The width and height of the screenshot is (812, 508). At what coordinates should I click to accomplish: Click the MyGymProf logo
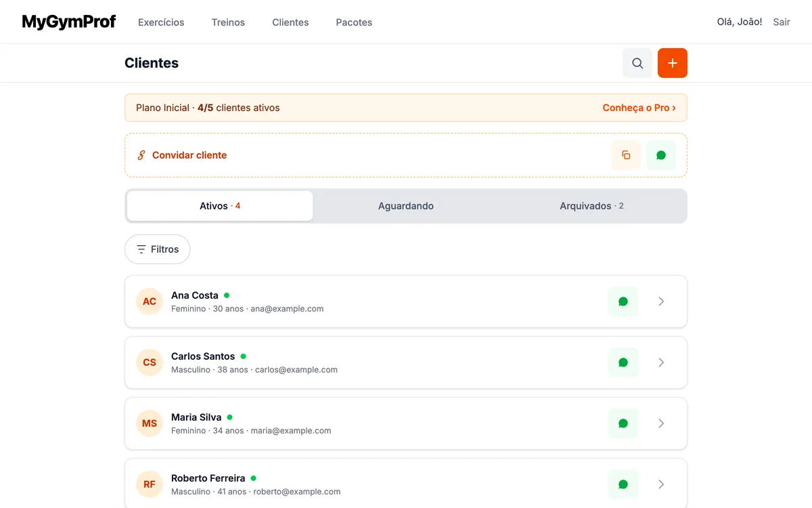point(69,22)
